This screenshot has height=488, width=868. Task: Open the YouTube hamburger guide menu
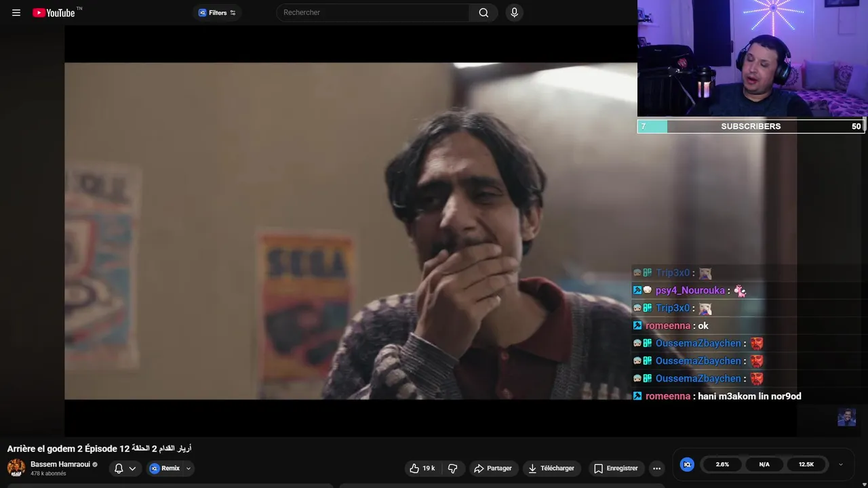point(16,13)
